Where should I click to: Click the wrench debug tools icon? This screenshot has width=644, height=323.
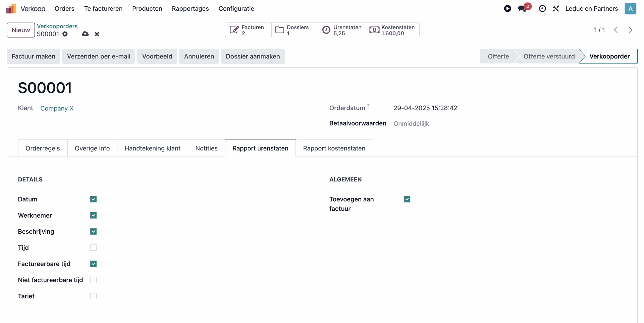[556, 9]
